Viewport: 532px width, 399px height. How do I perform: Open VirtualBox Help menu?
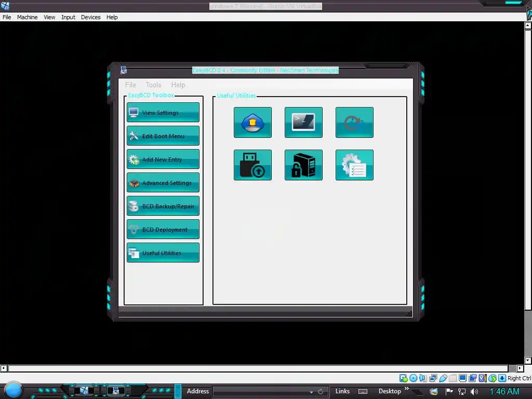point(112,17)
